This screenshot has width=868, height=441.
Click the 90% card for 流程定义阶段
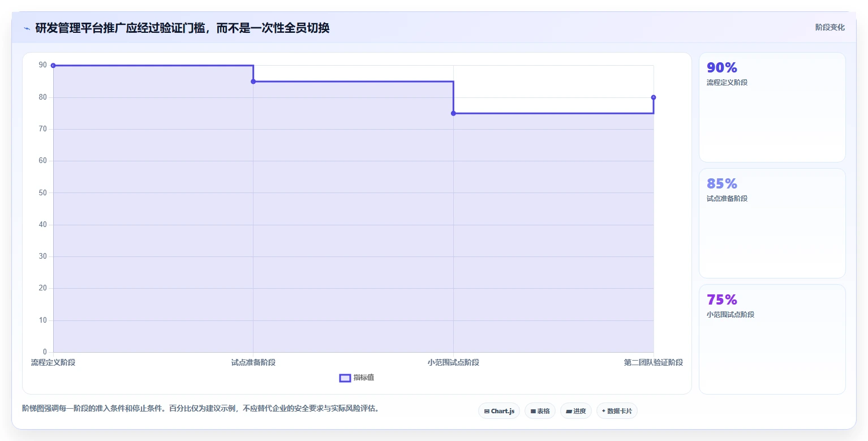point(772,107)
